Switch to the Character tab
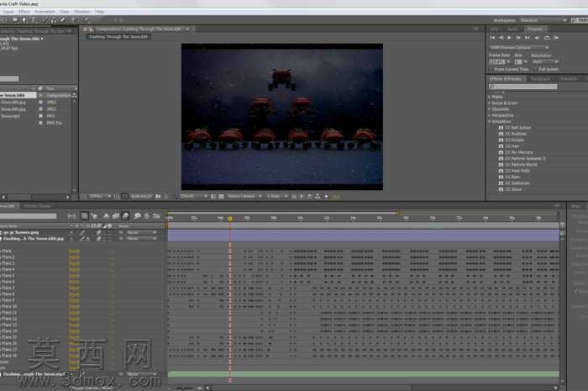588x391 pixels. click(569, 79)
